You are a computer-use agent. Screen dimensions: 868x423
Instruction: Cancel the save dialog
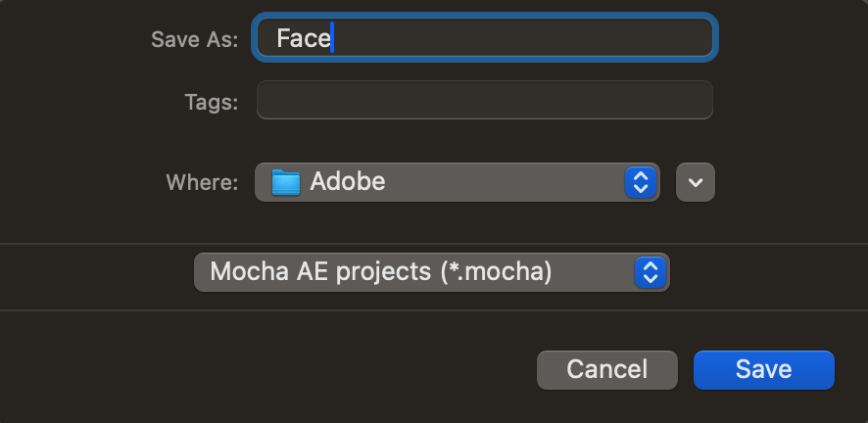click(x=607, y=370)
